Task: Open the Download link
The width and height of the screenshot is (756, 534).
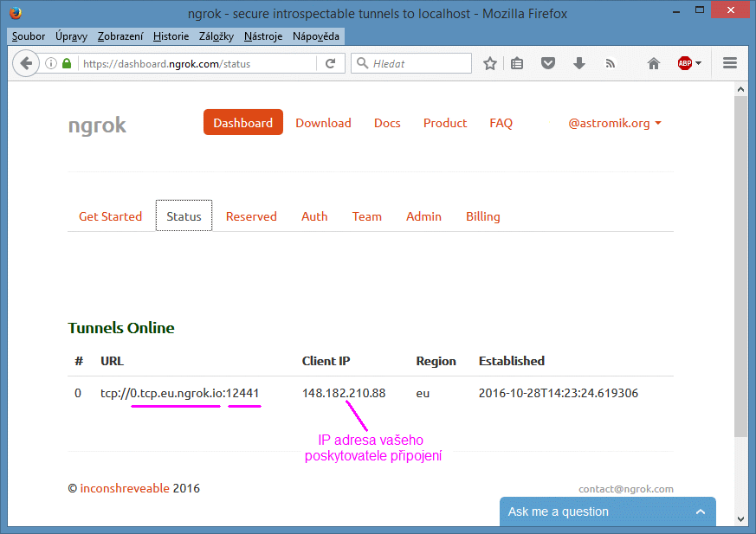Action: [323, 123]
